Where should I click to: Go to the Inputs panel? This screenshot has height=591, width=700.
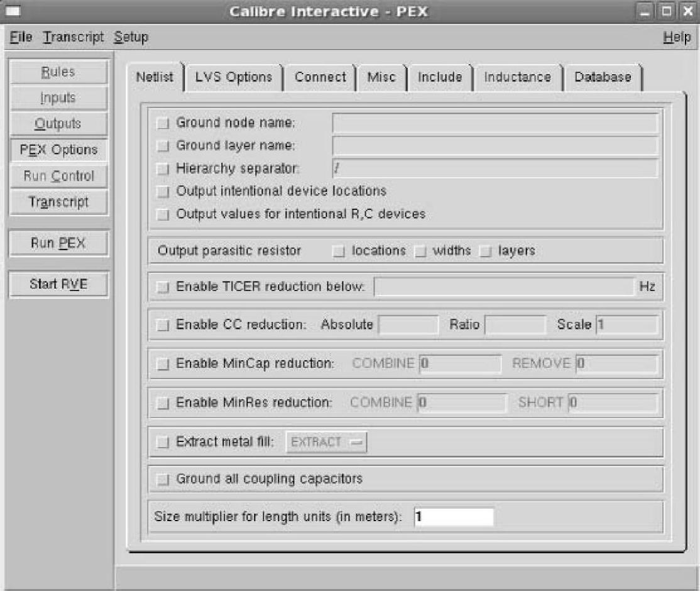click(58, 98)
